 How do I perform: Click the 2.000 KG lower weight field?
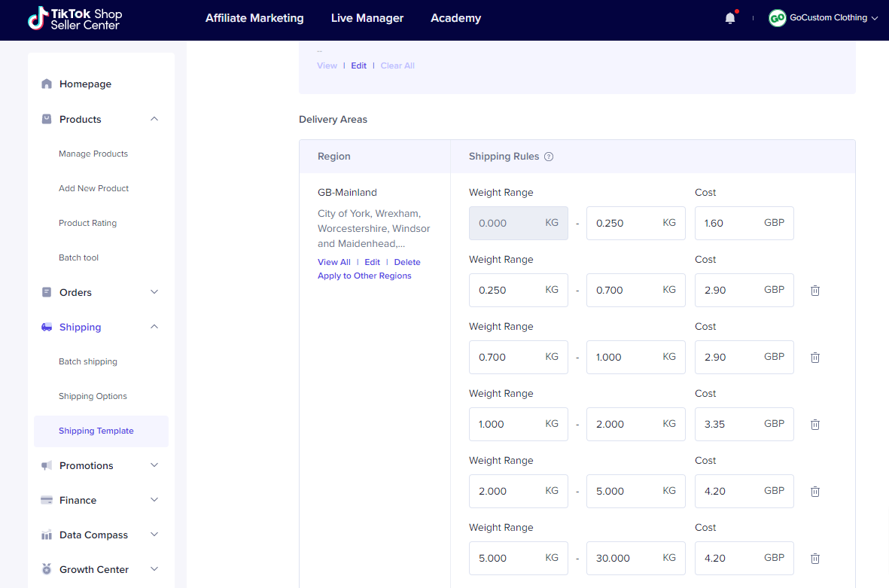point(518,491)
